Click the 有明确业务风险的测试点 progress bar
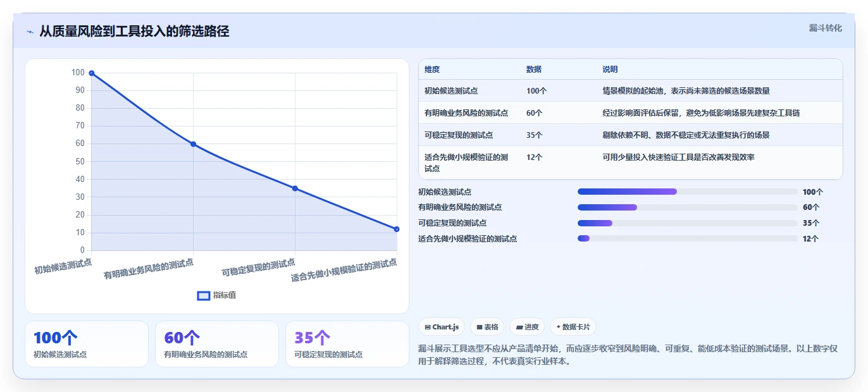The width and height of the screenshot is (868, 392). coord(687,207)
